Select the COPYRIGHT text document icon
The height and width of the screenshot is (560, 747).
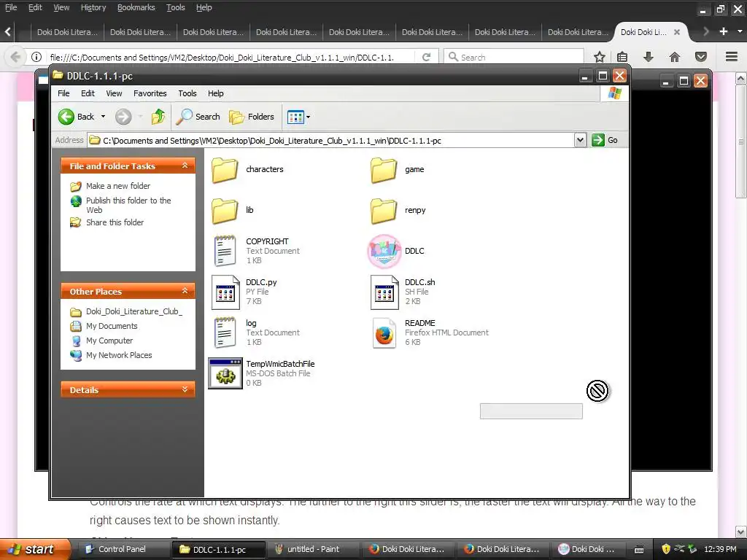225,251
